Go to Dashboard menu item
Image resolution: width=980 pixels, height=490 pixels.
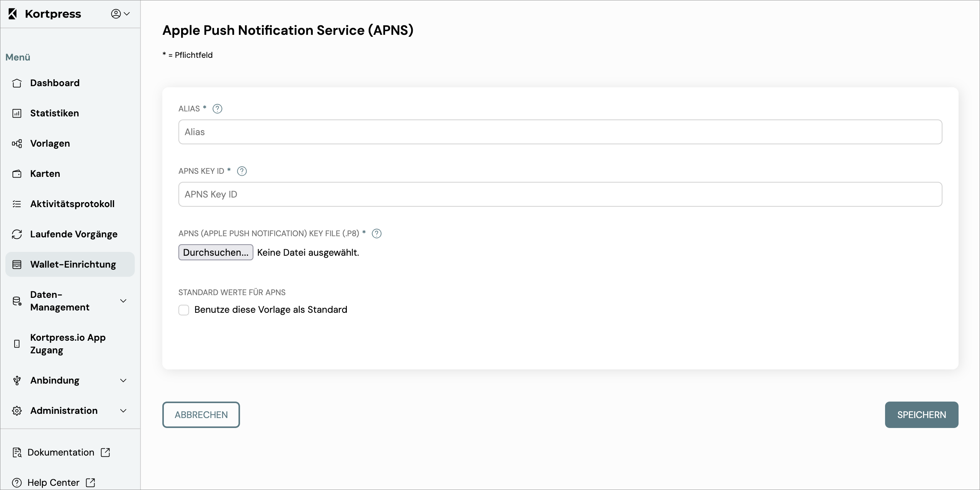pyautogui.click(x=70, y=83)
